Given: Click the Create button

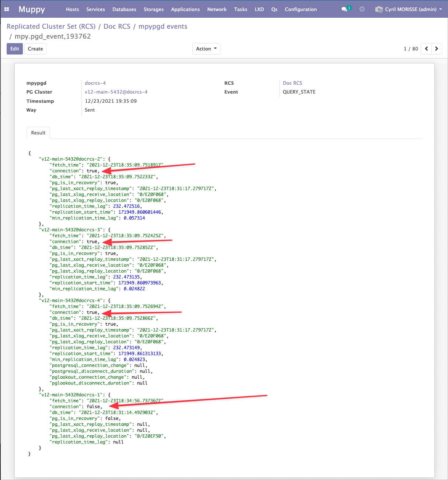Looking at the screenshot, I should pos(35,49).
